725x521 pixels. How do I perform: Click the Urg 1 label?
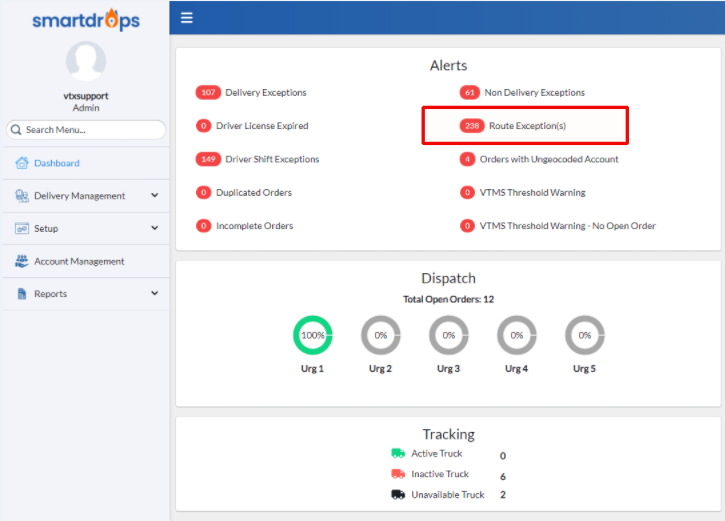coord(313,368)
